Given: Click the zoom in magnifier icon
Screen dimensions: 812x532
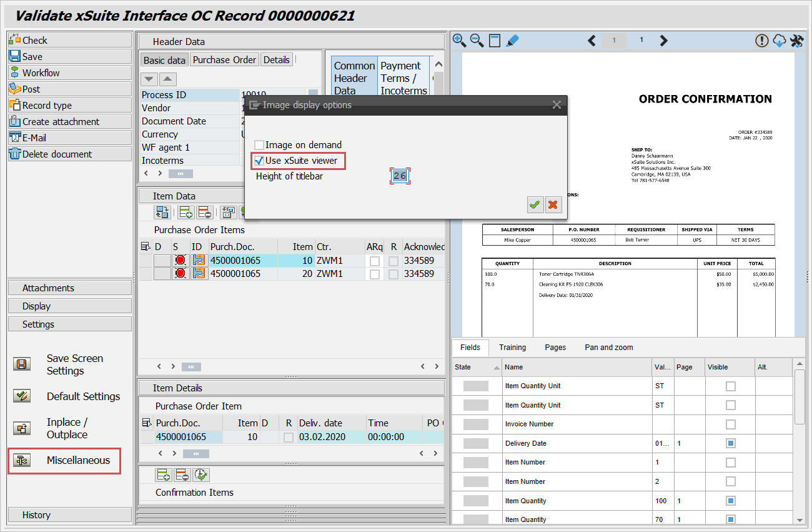Looking at the screenshot, I should (459, 41).
